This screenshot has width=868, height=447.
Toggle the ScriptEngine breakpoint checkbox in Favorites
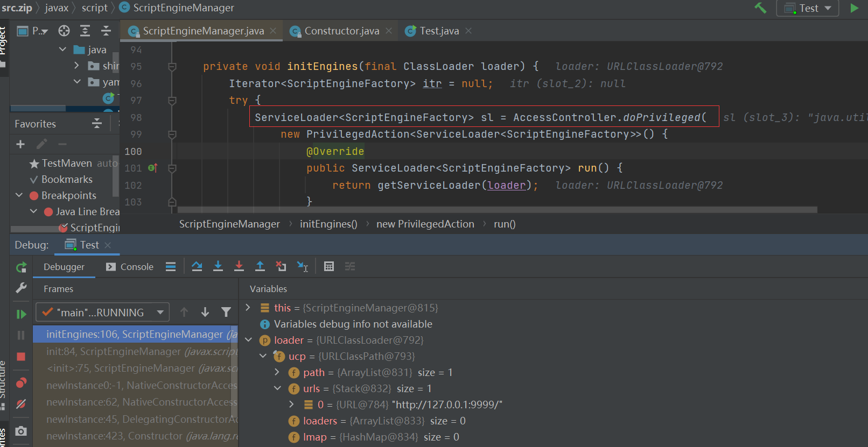(63, 228)
